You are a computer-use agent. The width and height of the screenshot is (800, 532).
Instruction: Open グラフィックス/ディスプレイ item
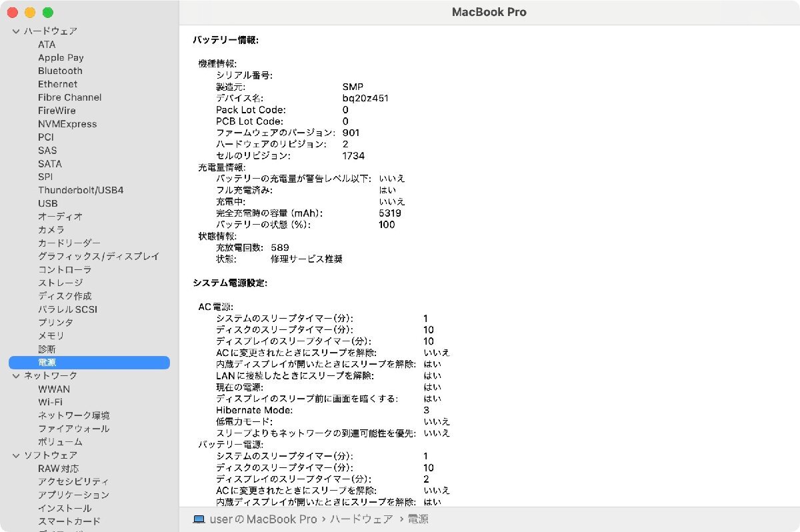(99, 257)
